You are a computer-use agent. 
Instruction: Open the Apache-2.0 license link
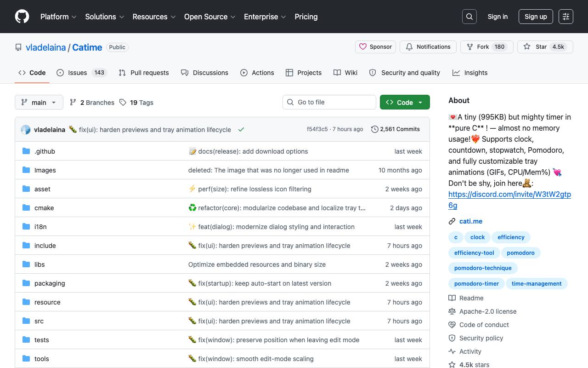[x=488, y=311]
